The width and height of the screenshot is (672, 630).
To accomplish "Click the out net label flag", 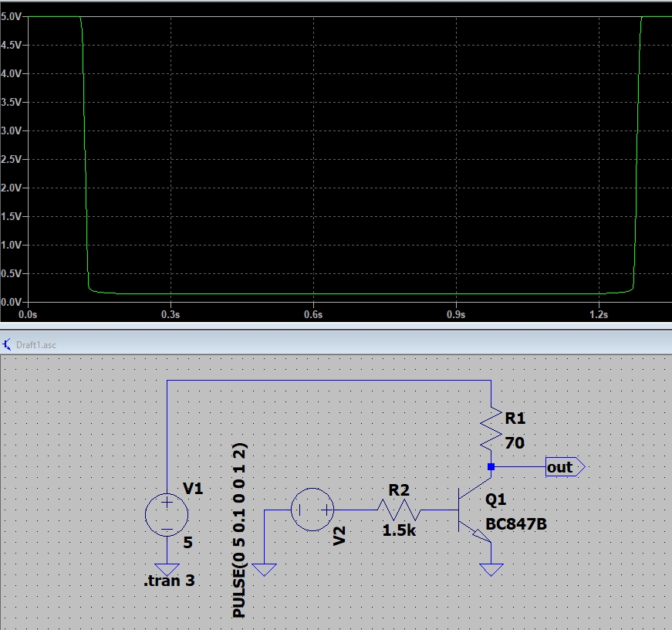I will (x=565, y=466).
